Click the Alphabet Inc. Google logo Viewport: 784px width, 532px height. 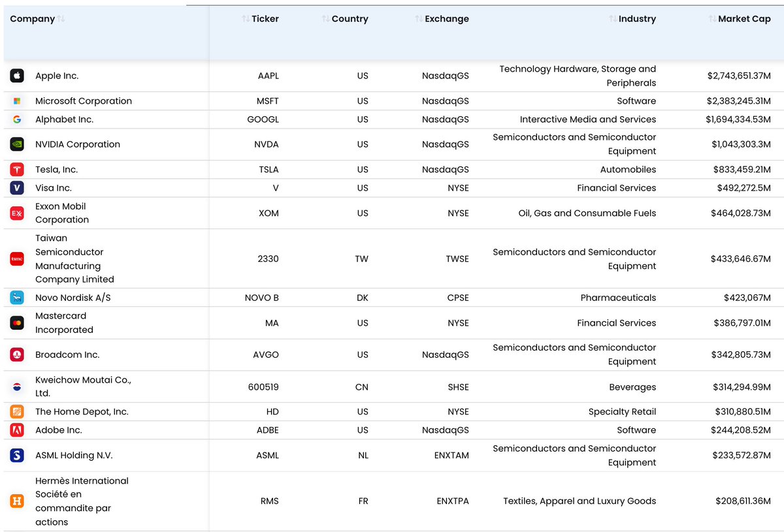[17, 119]
